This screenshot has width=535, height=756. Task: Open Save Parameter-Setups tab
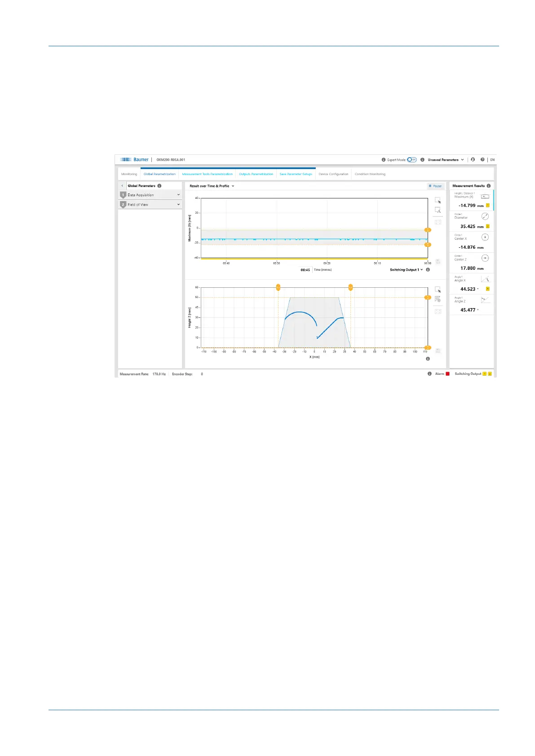pos(296,174)
